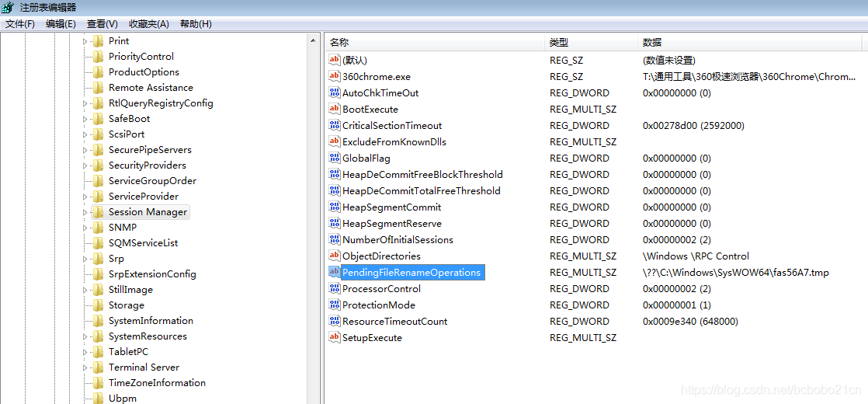
Task: Expand the Srp key arrow
Action: tap(85, 258)
